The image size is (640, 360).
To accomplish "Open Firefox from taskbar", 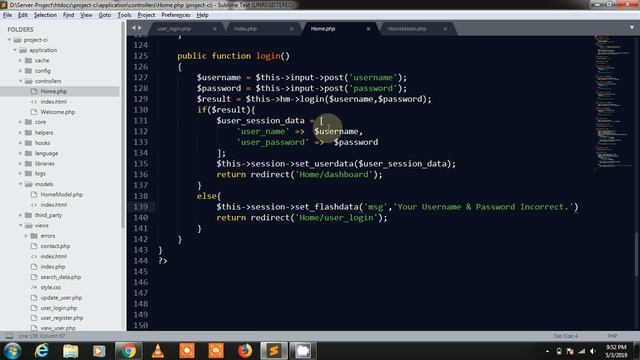I will pyautogui.click(x=245, y=351).
